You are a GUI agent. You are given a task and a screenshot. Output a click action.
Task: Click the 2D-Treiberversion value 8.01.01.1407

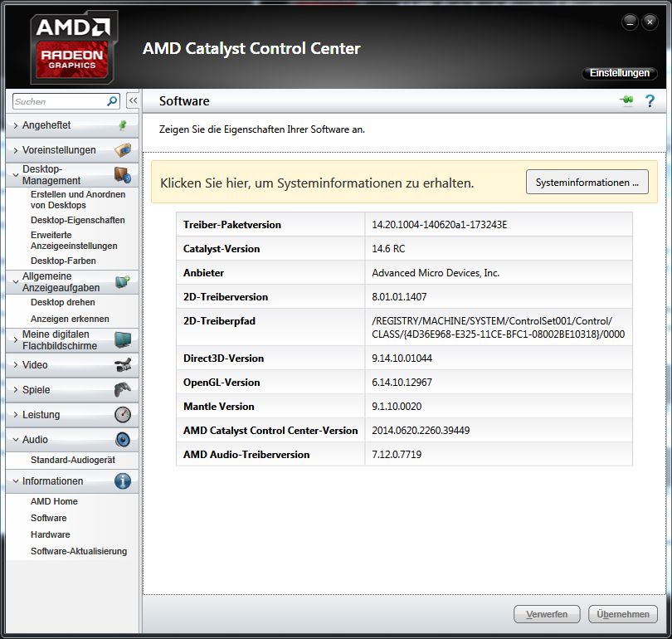coord(399,296)
